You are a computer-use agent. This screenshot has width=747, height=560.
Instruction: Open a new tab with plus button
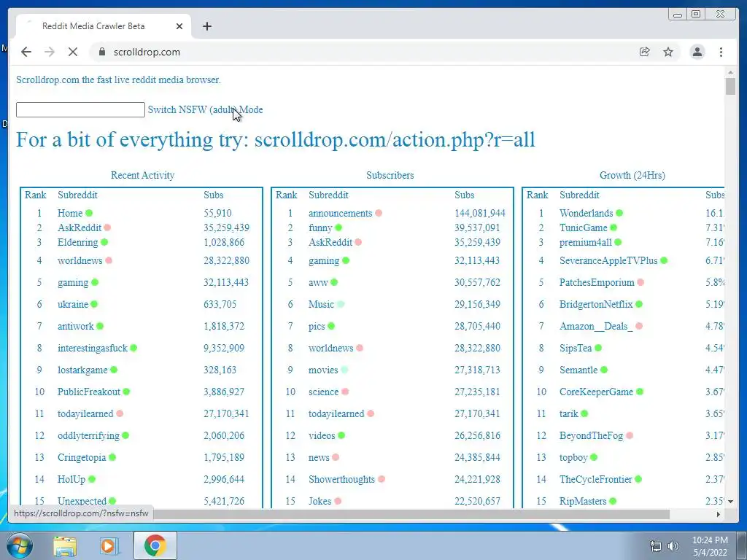[206, 26]
